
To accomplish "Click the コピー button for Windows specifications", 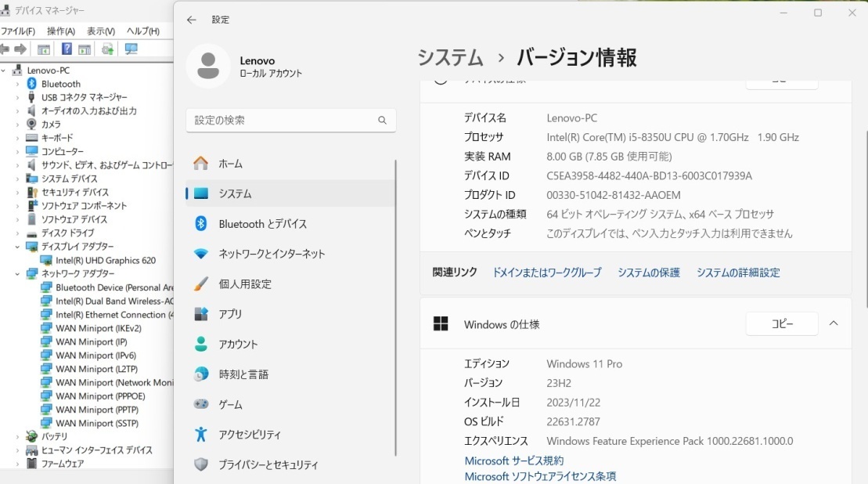I will (x=781, y=323).
